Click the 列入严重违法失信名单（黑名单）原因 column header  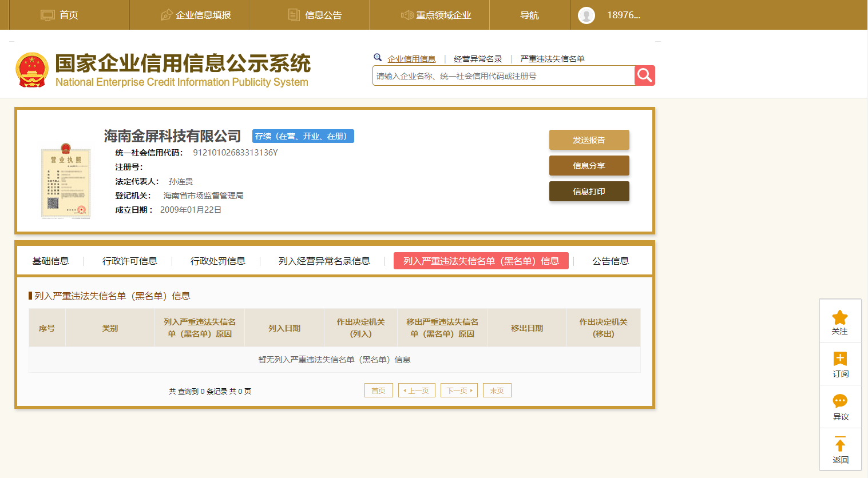point(200,328)
